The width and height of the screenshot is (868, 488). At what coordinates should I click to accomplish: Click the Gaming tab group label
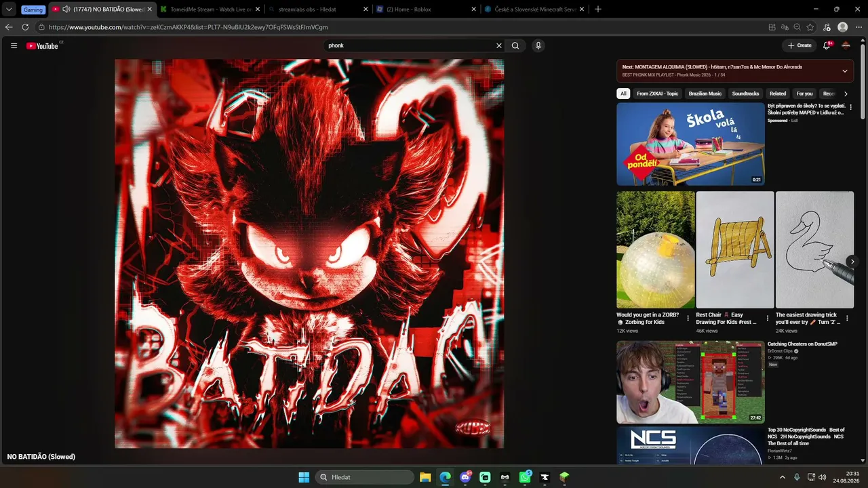[33, 9]
